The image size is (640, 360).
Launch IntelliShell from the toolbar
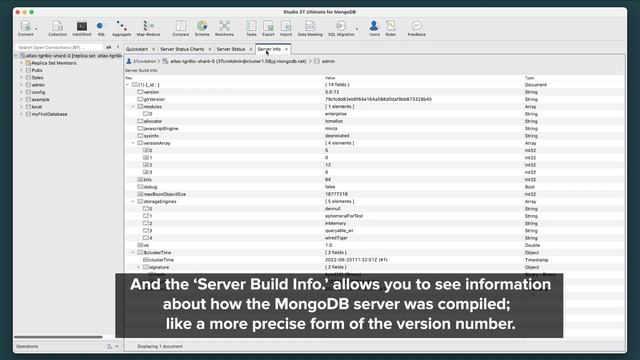(x=82, y=28)
